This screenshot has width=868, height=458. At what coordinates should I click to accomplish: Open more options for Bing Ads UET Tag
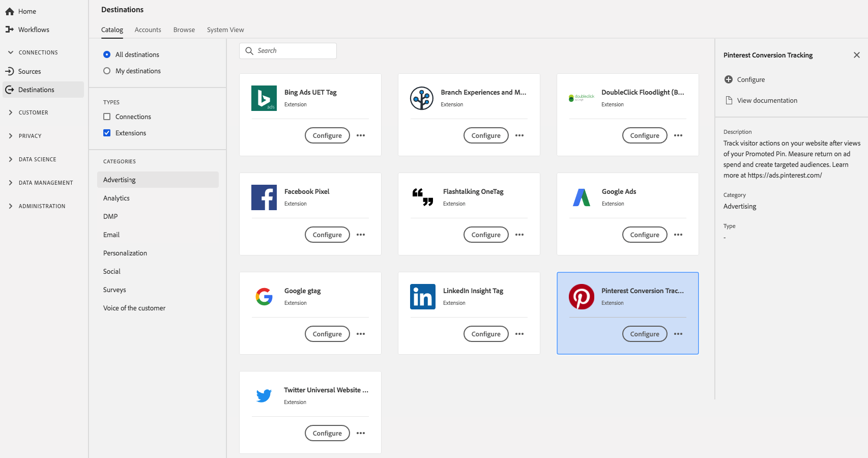coord(361,135)
